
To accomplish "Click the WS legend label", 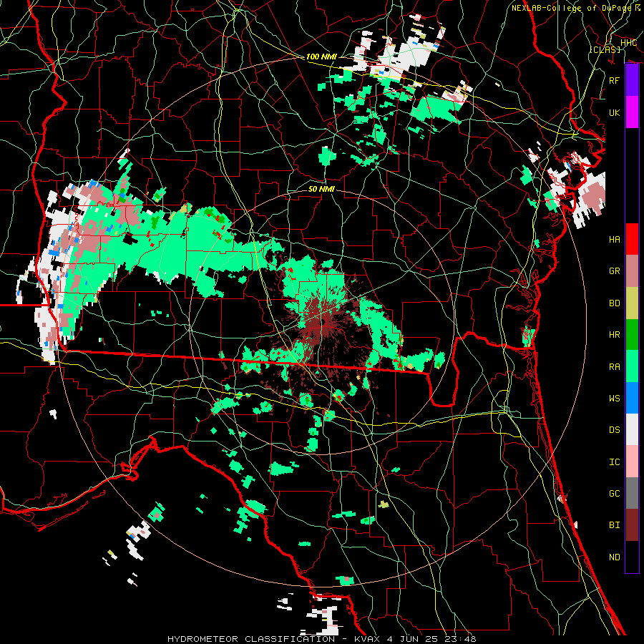I will pyautogui.click(x=615, y=398).
